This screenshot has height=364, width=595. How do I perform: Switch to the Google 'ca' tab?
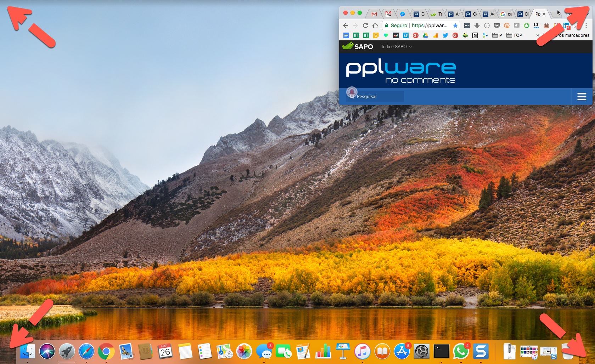click(x=506, y=14)
